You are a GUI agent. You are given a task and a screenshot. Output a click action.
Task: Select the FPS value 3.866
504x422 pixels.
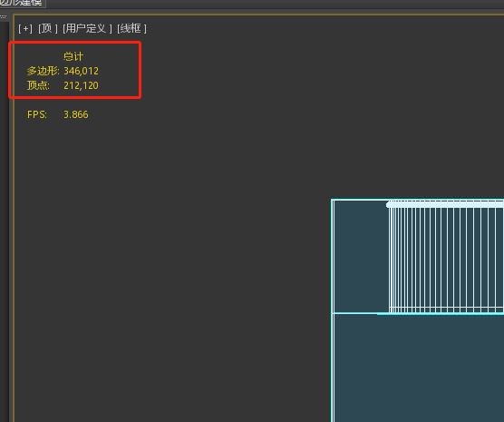click(76, 114)
